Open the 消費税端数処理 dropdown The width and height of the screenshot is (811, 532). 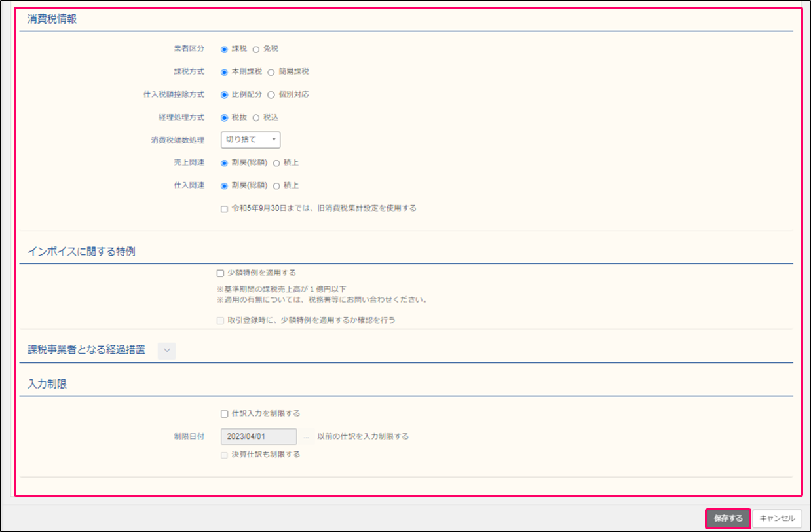pos(251,140)
